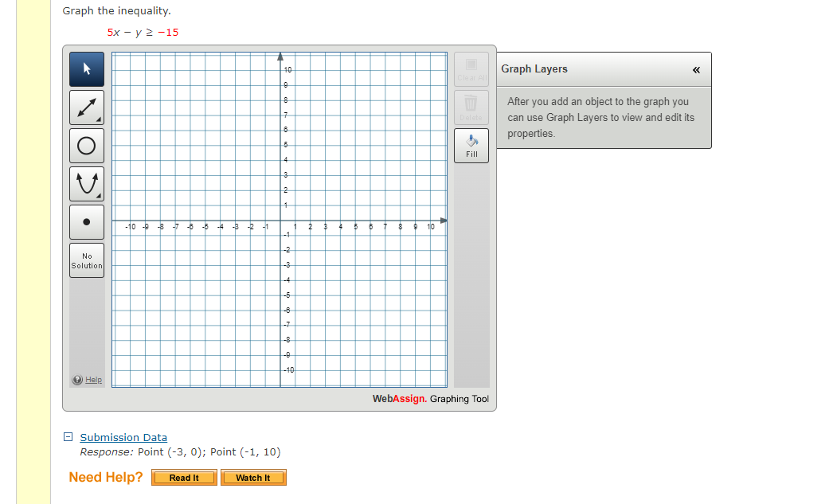Click the Watch It button
The image size is (829, 504).
[x=253, y=478]
